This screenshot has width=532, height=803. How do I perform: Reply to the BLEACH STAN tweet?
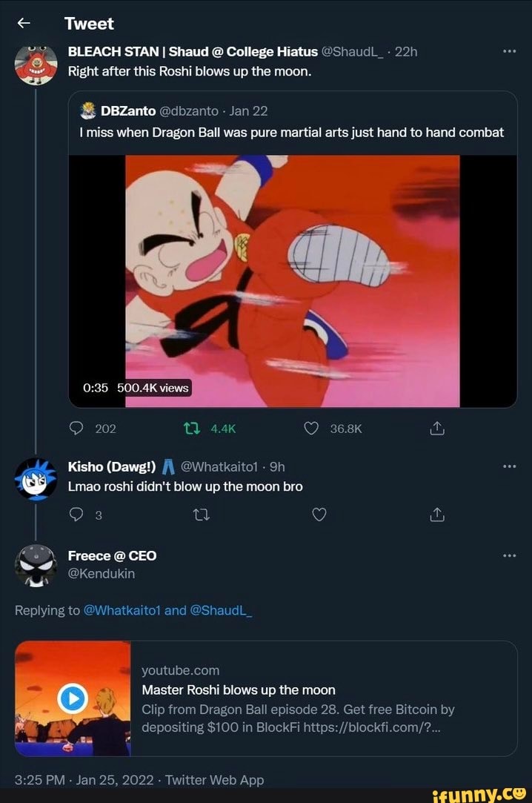[x=76, y=428]
